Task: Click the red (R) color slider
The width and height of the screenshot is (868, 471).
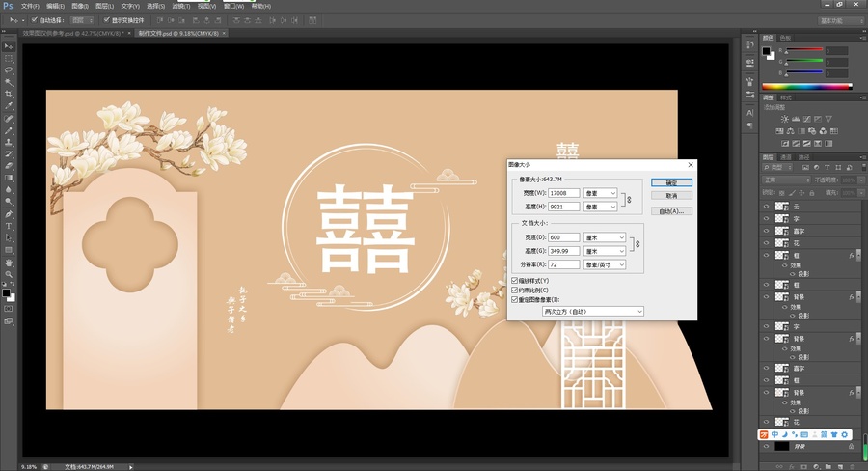Action: 804,50
